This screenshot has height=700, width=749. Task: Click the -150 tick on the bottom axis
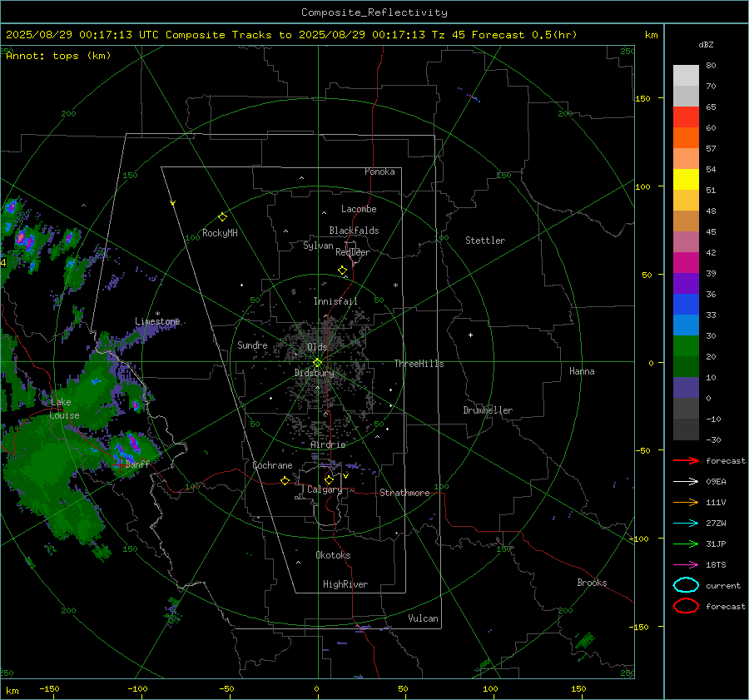click(49, 688)
